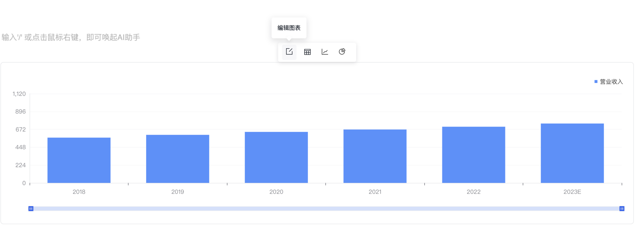Click the 2019 revenue bar

pyautogui.click(x=178, y=159)
